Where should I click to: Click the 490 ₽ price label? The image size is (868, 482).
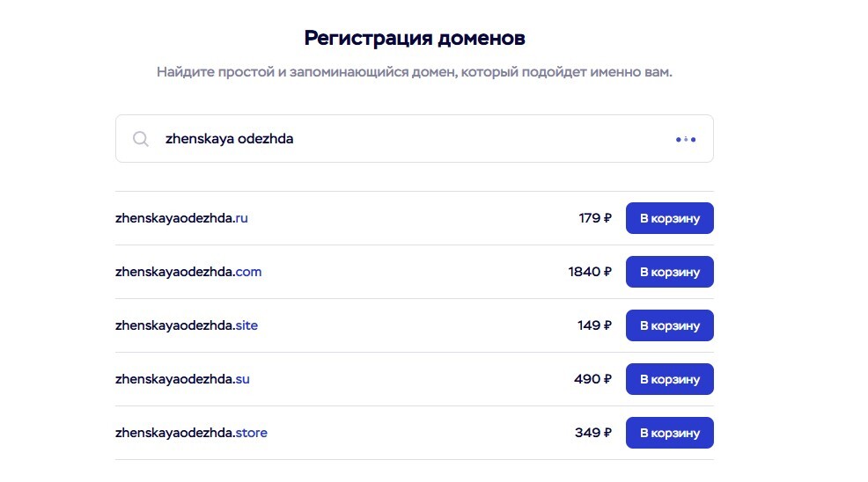pyautogui.click(x=593, y=379)
